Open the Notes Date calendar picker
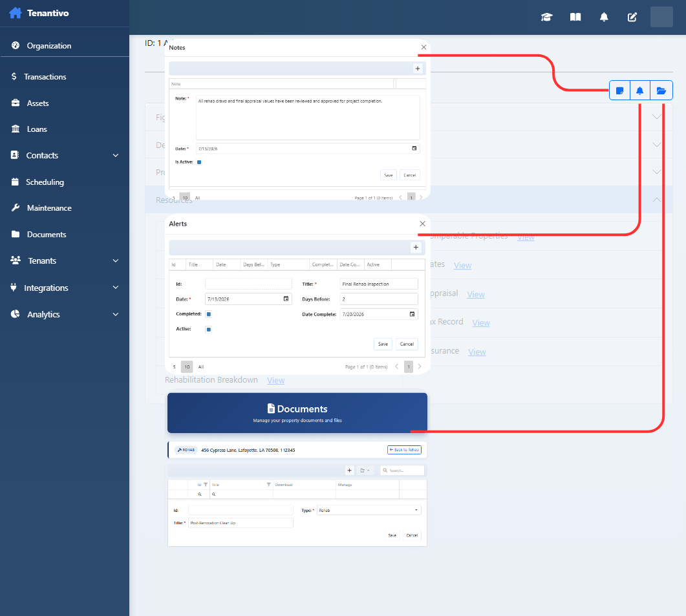 coord(414,148)
